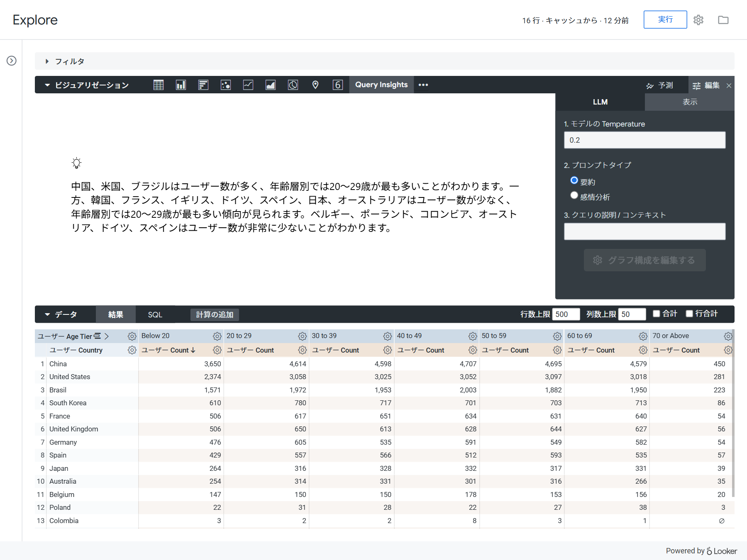Click the Powered by Looker link
The width and height of the screenshot is (747, 560).
(701, 551)
